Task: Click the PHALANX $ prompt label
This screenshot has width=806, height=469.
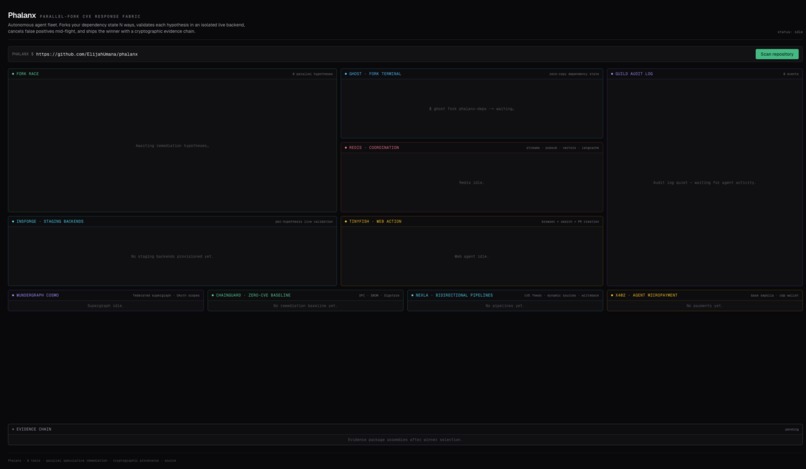Action: pos(23,54)
